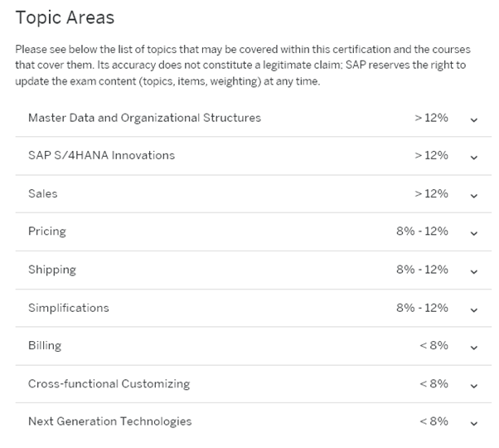Click the chevron beside Sales
The image size is (499, 448).
[x=474, y=196]
